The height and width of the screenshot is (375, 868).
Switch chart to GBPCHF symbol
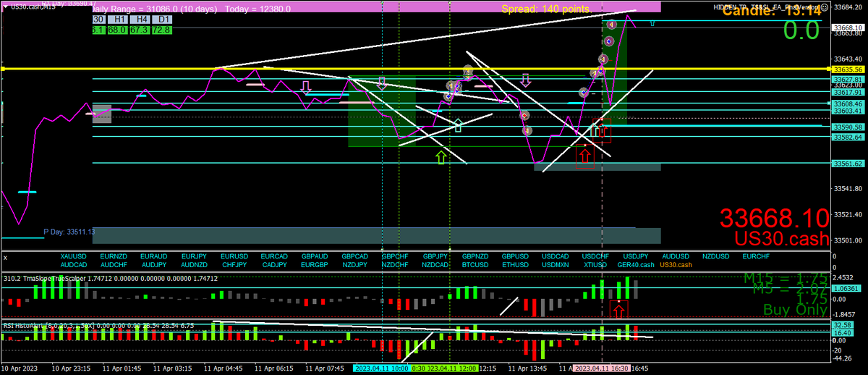[395, 257]
